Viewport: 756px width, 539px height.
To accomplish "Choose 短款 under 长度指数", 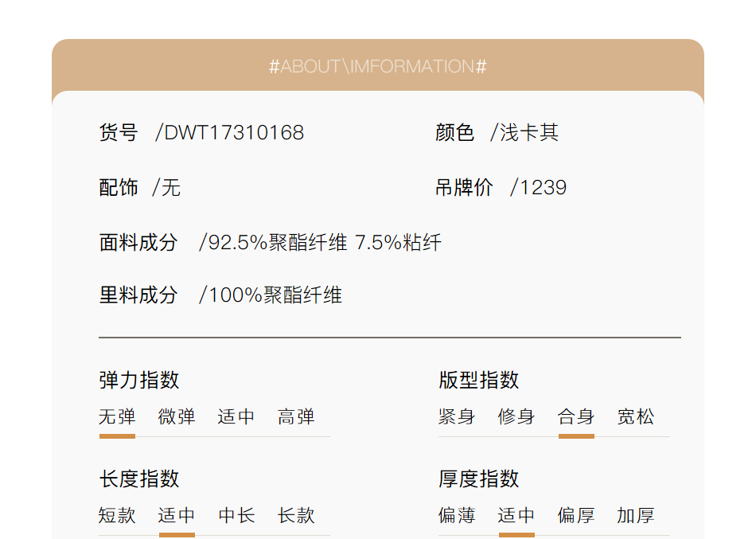I will click(117, 515).
